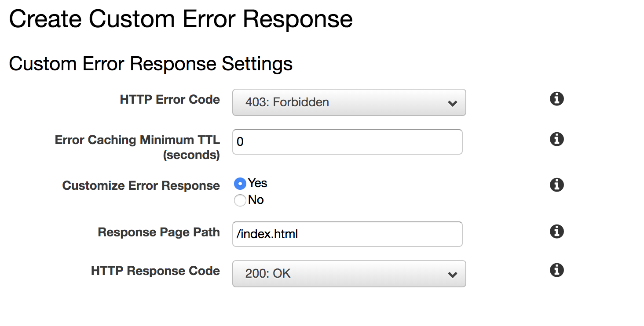Click the Create Custom Error Response heading
Screen dimensions: 644x326
click(181, 19)
